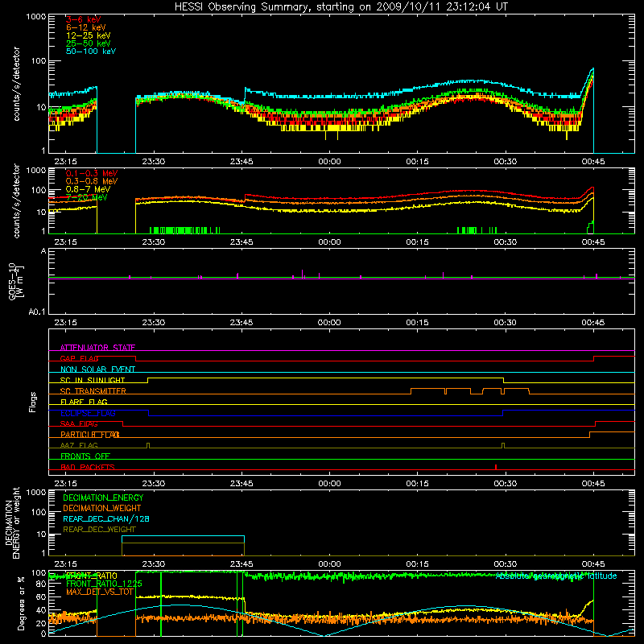This screenshot has width=644, height=644.
Task: Select the PARTICLE_FLAG label
Action: click(x=90, y=435)
